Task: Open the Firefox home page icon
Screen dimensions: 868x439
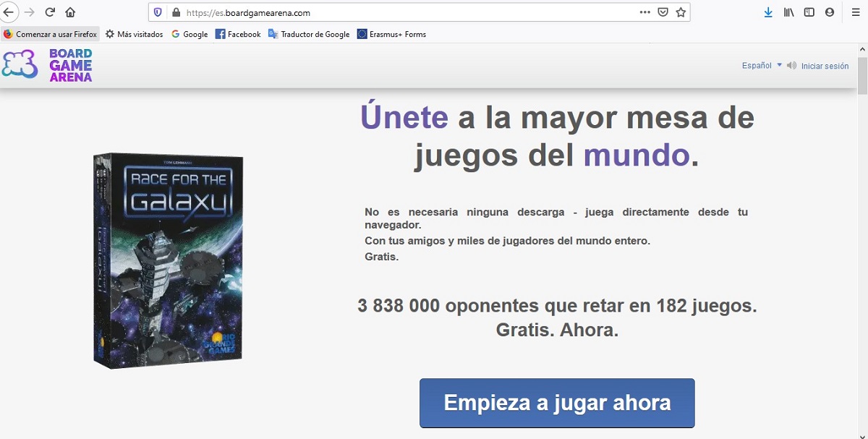Action: pos(70,12)
